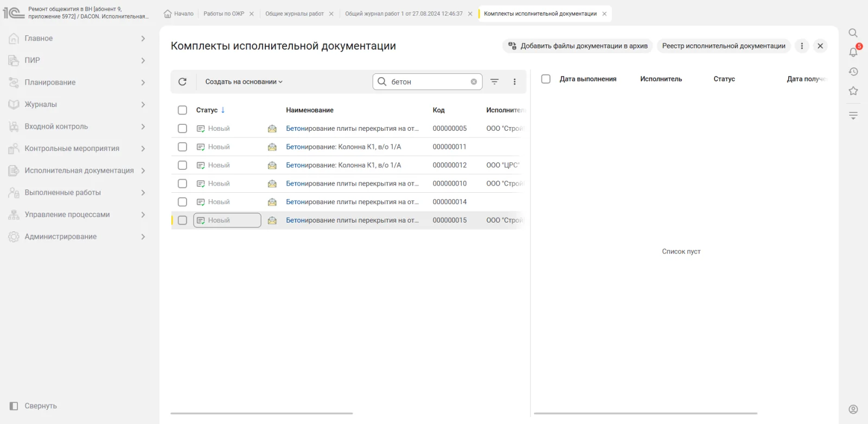
Task: Click the ПИР sidebar icon
Action: pos(14,60)
